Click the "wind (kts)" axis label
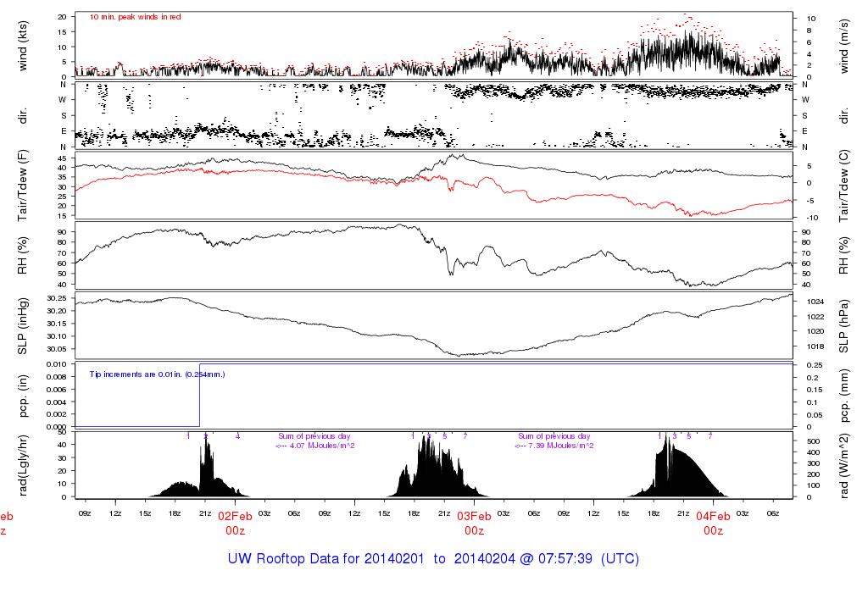The image size is (868, 593). (23, 46)
